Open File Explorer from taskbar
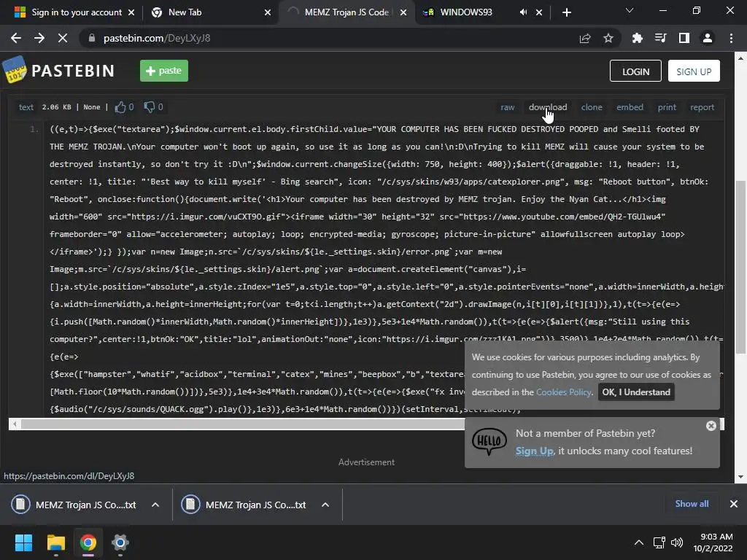Image resolution: width=747 pixels, height=560 pixels. point(55,542)
